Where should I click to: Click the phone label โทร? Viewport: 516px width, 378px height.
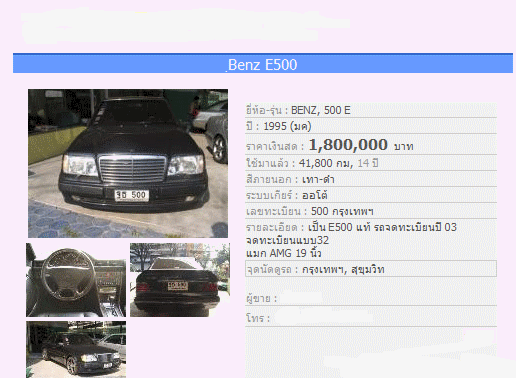click(258, 318)
